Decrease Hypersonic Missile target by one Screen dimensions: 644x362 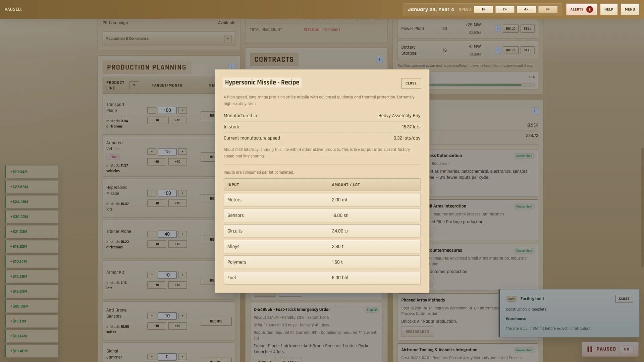(x=152, y=193)
